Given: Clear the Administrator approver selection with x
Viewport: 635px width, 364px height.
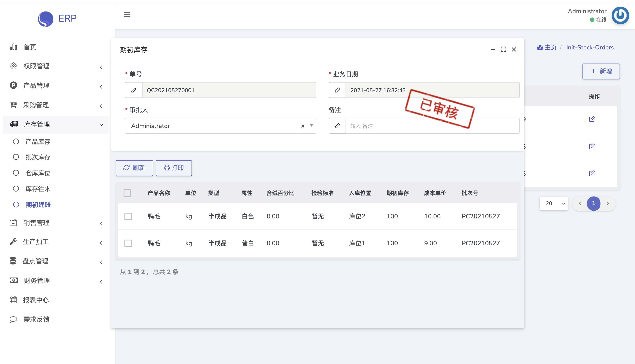Looking at the screenshot, I should pos(302,126).
